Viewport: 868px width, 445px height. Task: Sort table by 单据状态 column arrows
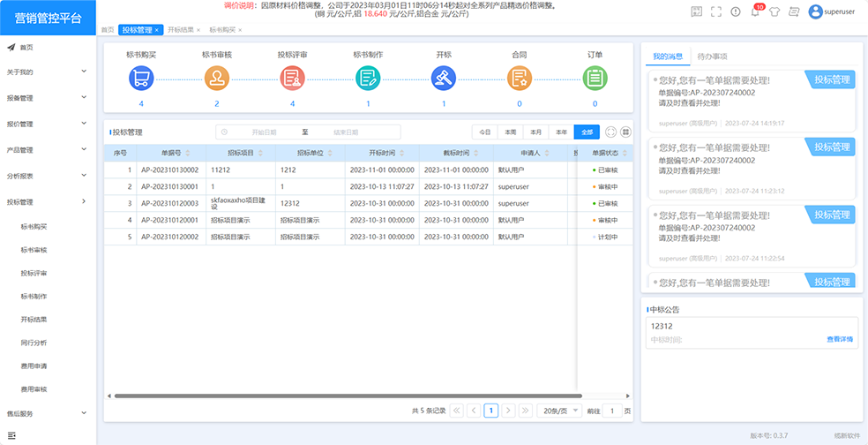(625, 153)
